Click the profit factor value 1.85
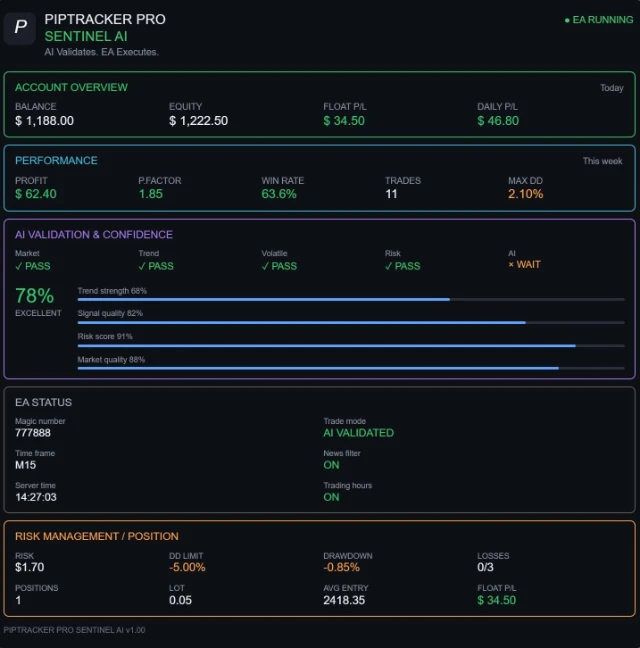The height and width of the screenshot is (648, 640). click(150, 194)
